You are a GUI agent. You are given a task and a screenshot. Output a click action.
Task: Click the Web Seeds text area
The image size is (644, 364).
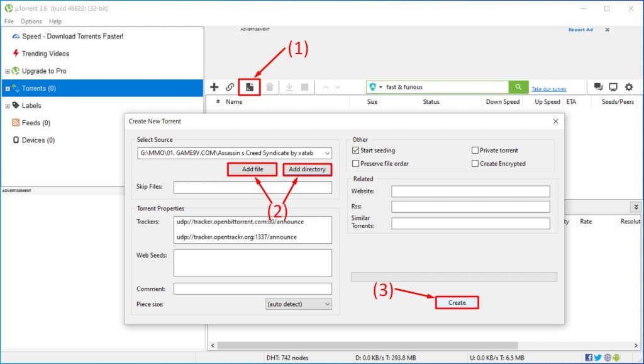[253, 263]
